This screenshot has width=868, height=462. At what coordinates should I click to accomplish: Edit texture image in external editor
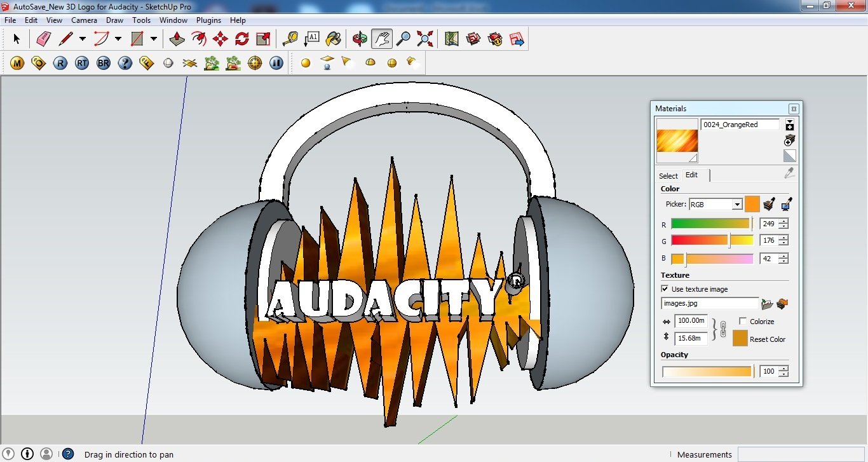(782, 304)
